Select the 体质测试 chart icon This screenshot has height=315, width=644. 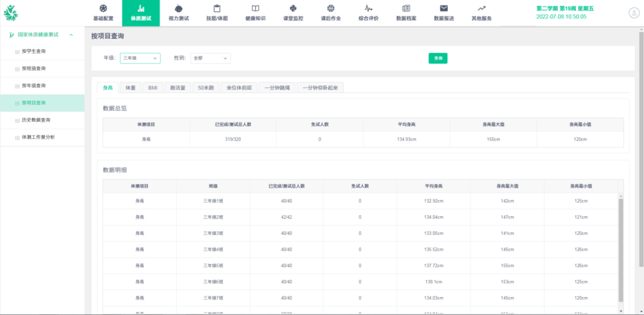pyautogui.click(x=141, y=8)
